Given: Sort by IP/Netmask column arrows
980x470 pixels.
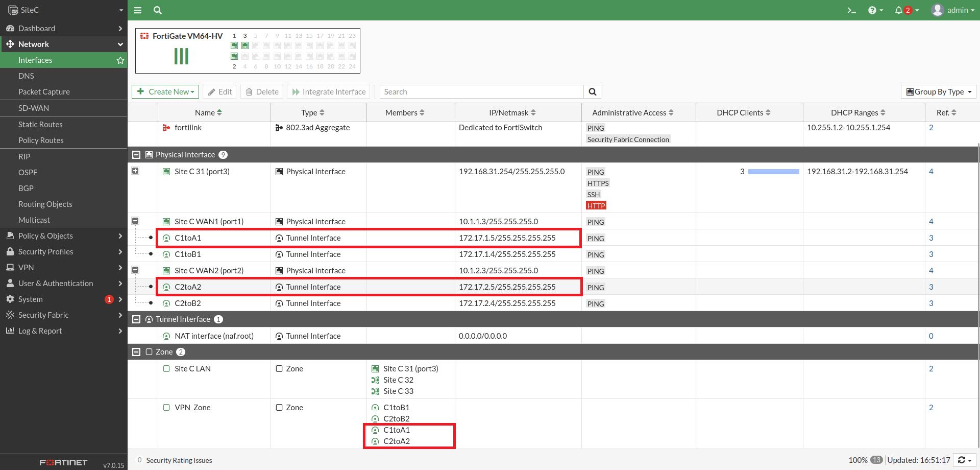Looking at the screenshot, I should click(533, 113).
